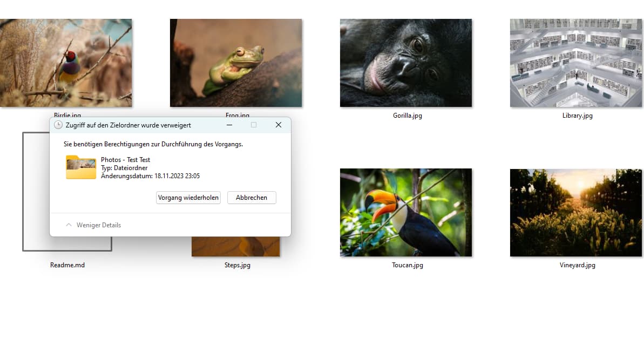Click the Steps.jpg file name
The image size is (644, 358).
tap(238, 265)
